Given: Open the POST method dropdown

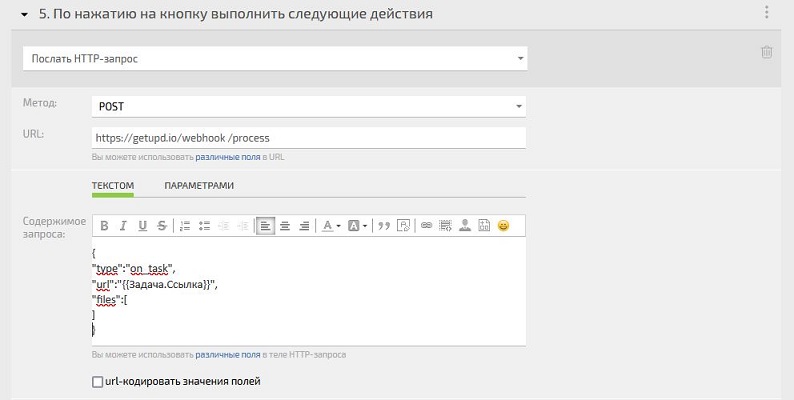Looking at the screenshot, I should (308, 106).
